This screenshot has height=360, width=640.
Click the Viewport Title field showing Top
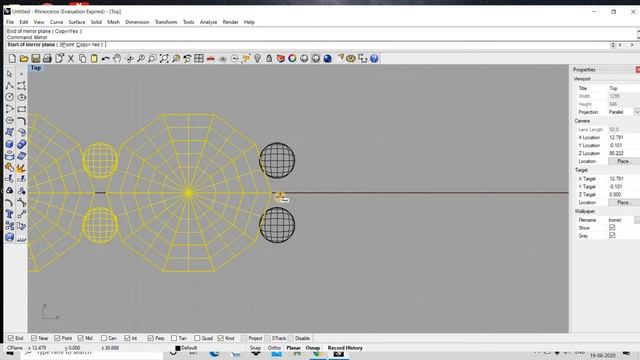click(624, 88)
